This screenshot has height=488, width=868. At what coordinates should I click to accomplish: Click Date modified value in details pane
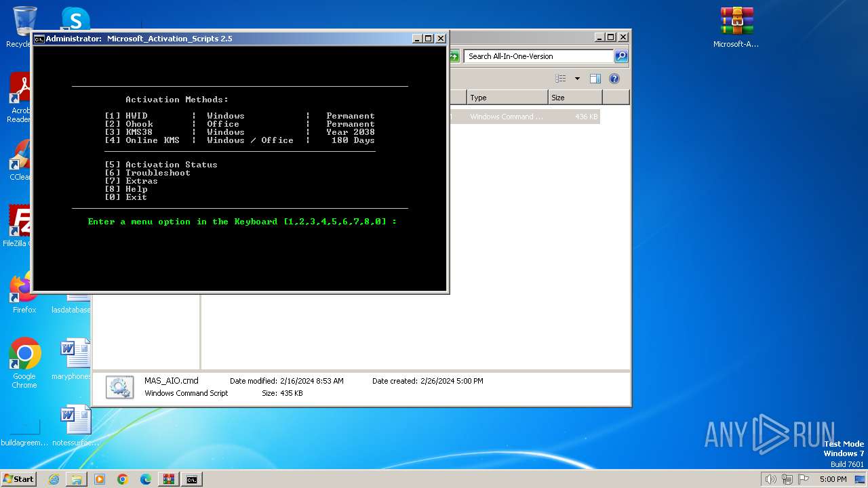coord(312,381)
